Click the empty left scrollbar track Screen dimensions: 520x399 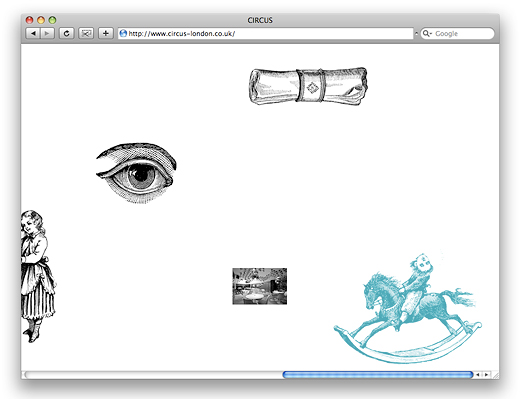[153, 375]
